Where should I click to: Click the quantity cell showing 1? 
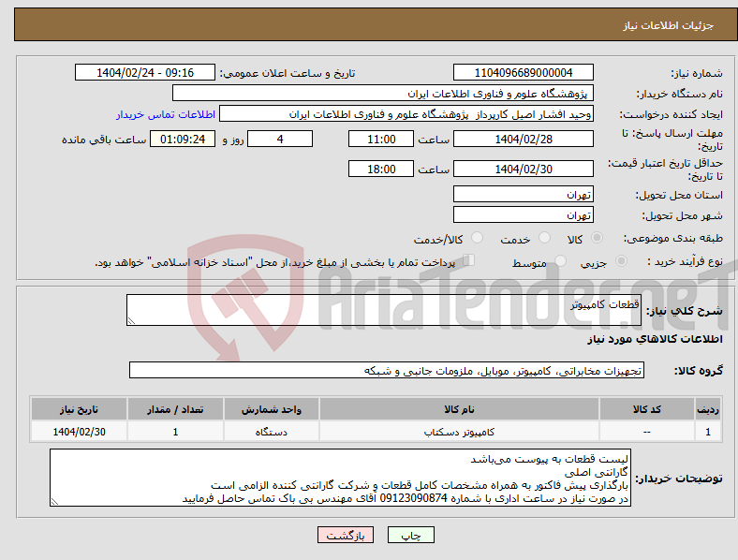tap(175, 432)
